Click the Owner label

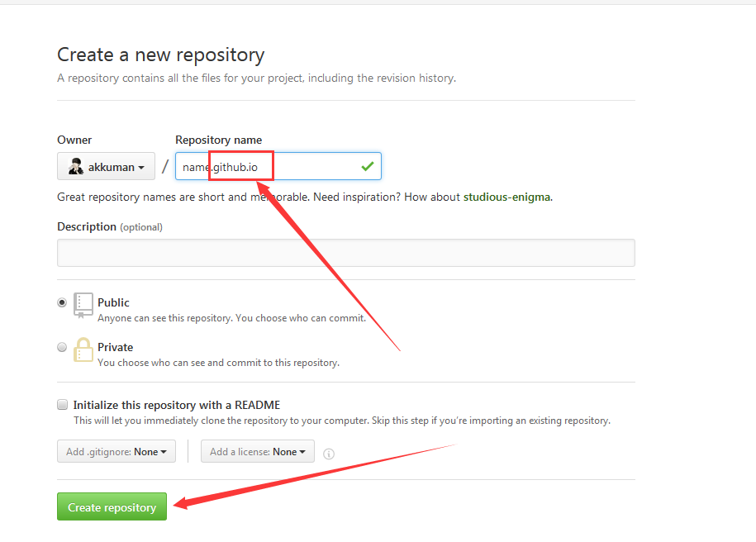click(74, 140)
